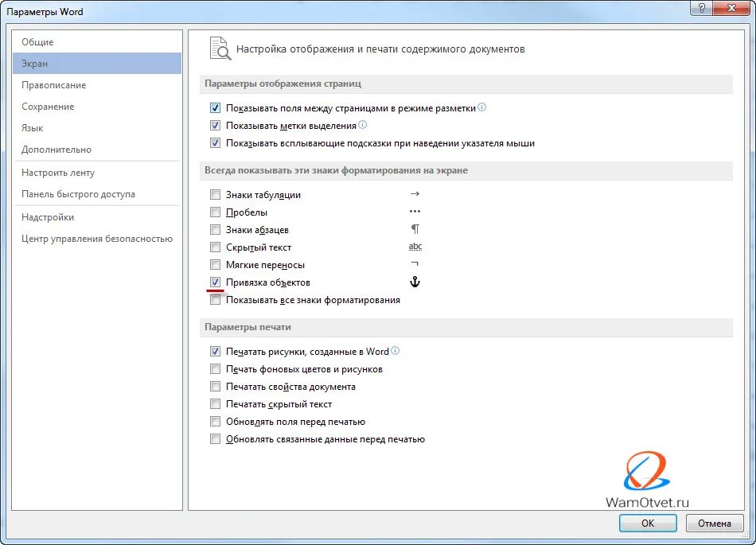Check Печатать свойства документа
Viewport: 756px width, 545px height.
pyautogui.click(x=215, y=387)
